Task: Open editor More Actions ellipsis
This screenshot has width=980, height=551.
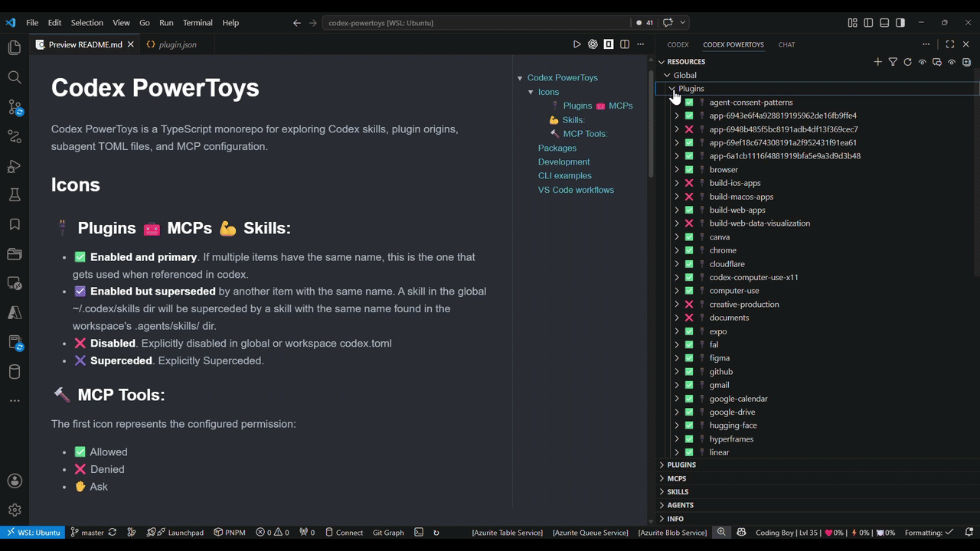Action: [641, 44]
